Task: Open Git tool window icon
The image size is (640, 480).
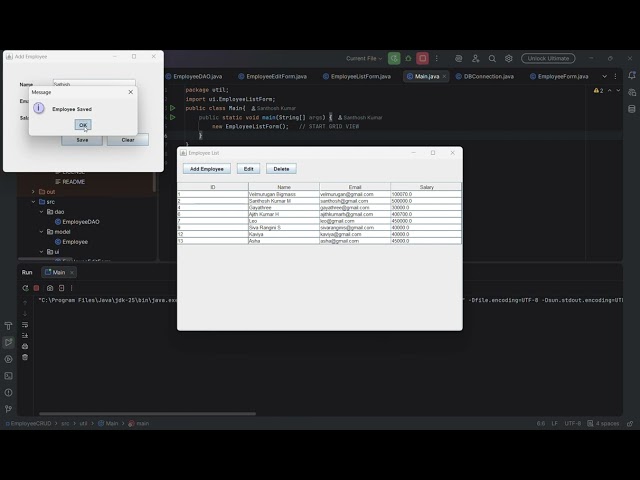Action: (9, 409)
